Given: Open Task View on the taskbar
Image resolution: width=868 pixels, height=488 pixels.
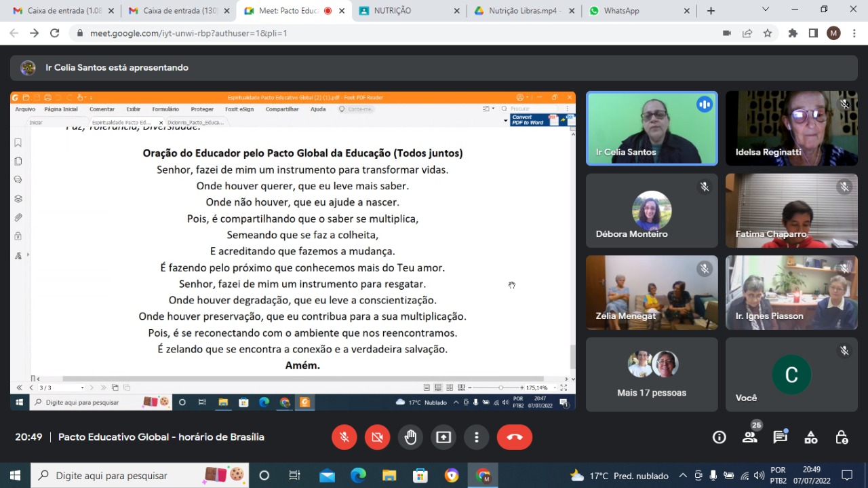Looking at the screenshot, I should point(294,475).
